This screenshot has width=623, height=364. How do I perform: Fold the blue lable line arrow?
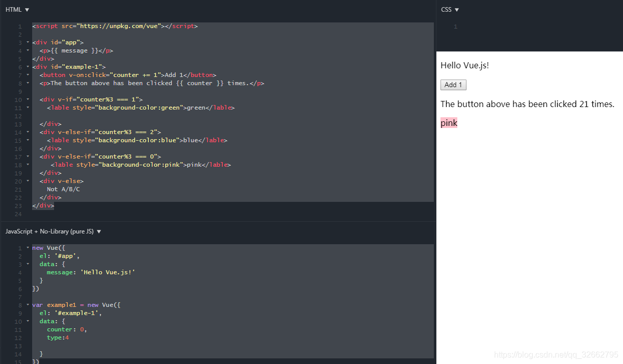28,140
